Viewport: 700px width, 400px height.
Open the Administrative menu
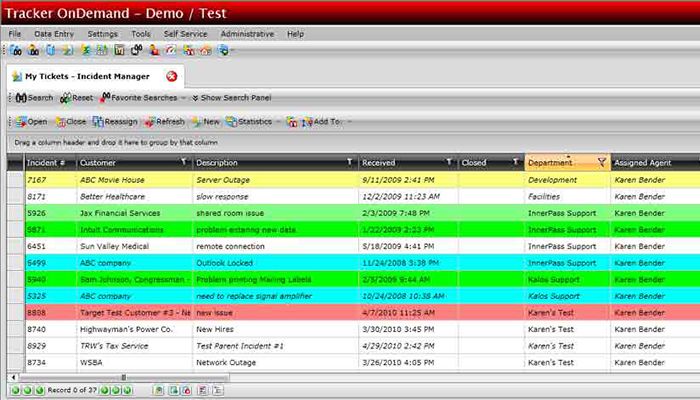click(247, 34)
